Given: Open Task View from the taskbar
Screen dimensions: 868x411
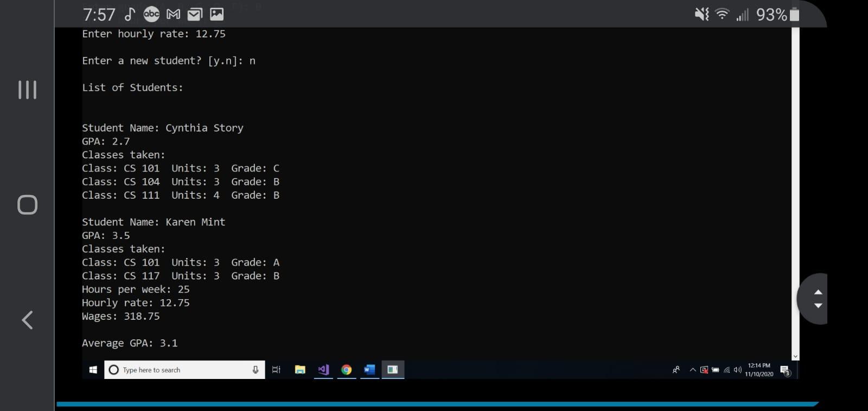Looking at the screenshot, I should 276,370.
